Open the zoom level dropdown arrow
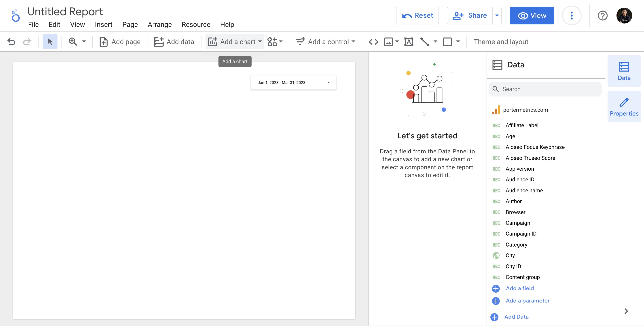Screen dimensions: 644x326 84,42
